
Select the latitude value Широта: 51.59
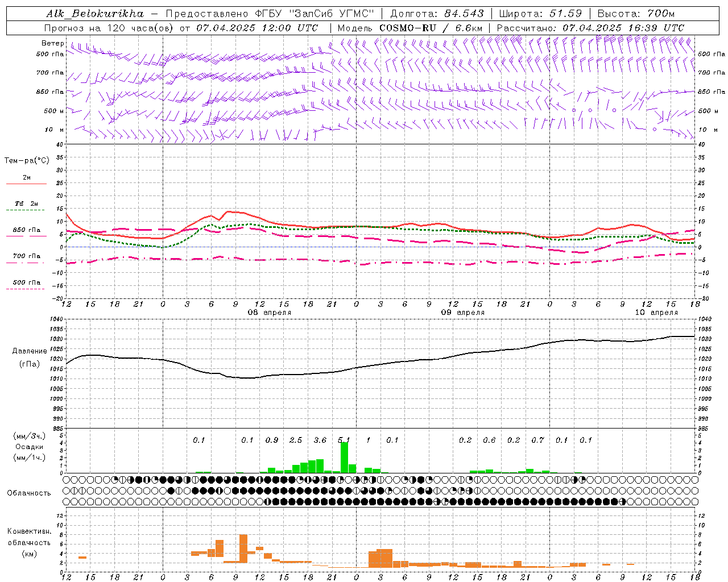(540, 14)
